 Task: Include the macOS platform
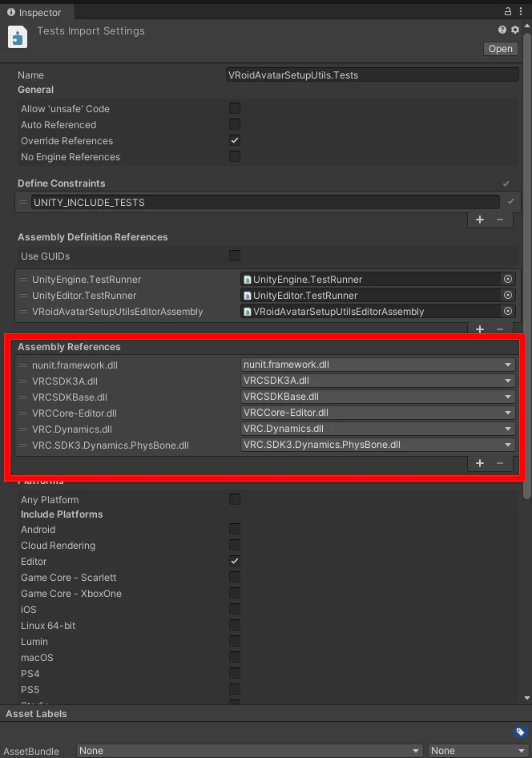(x=235, y=657)
